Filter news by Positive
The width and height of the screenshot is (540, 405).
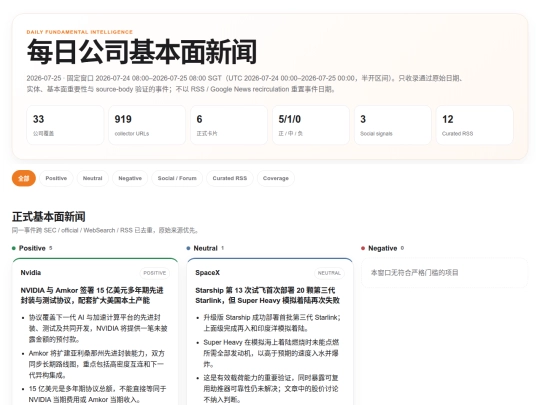(56, 178)
